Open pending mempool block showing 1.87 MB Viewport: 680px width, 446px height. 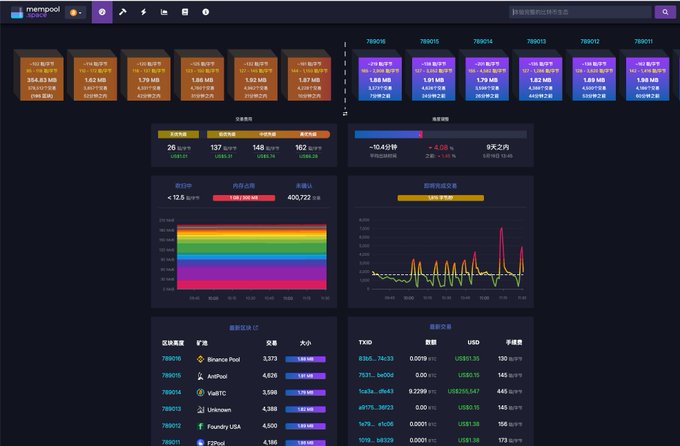[x=309, y=79]
